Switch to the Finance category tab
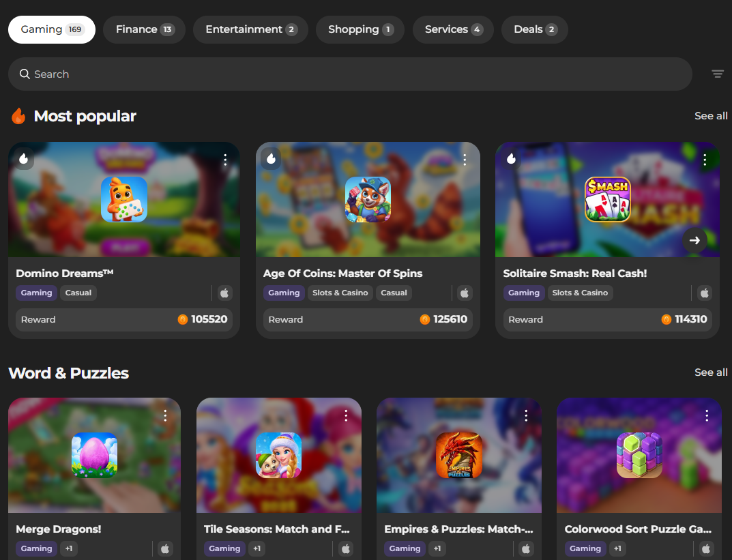Image resolution: width=732 pixels, height=560 pixels. [144, 29]
